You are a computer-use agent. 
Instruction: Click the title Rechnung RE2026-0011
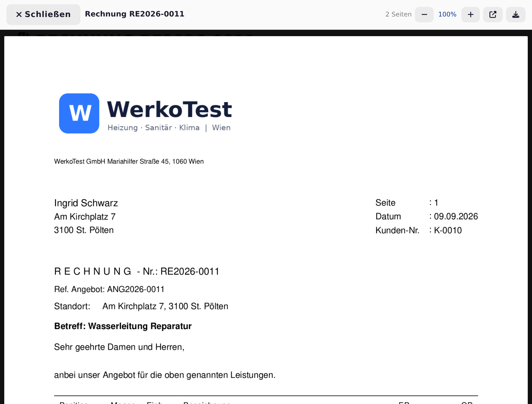(x=135, y=14)
